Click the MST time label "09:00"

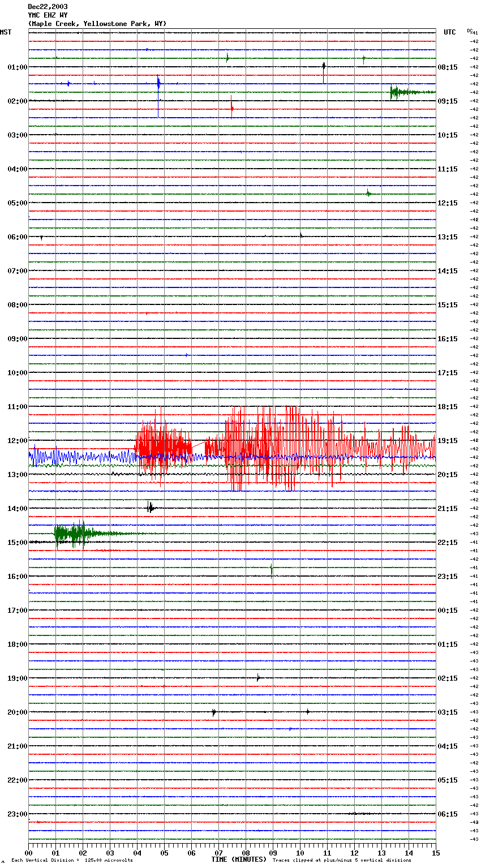18,339
